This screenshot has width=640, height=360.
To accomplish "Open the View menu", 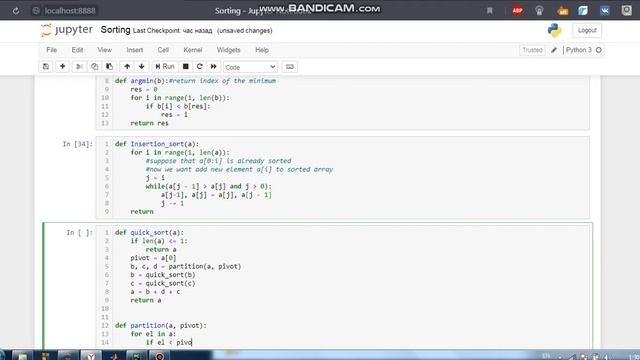I will coord(104,50).
